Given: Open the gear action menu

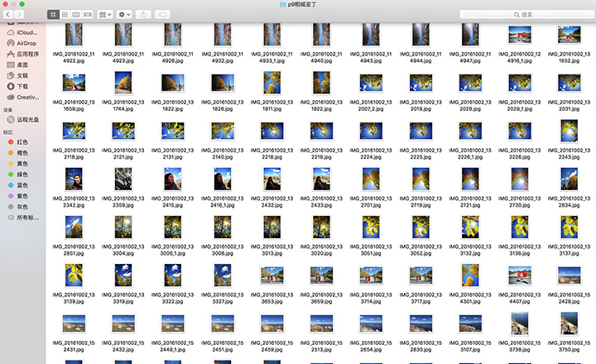Looking at the screenshot, I should point(124,14).
